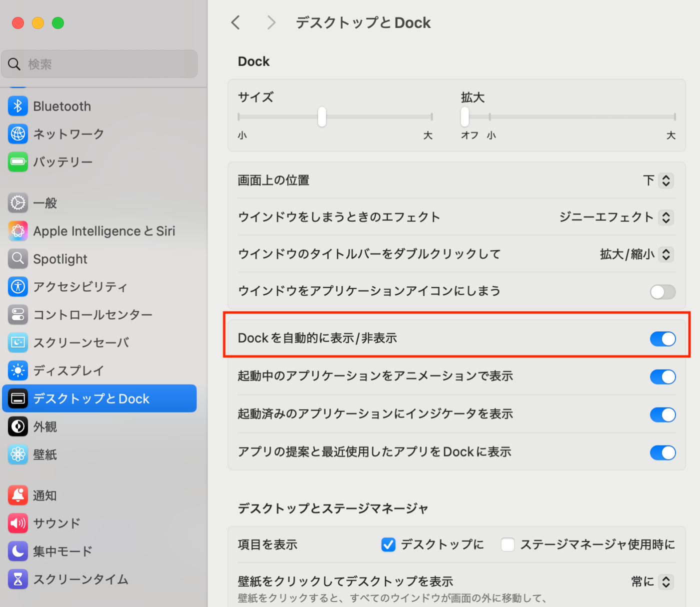Click the Apple Intelligence と Siri icon

click(x=18, y=231)
